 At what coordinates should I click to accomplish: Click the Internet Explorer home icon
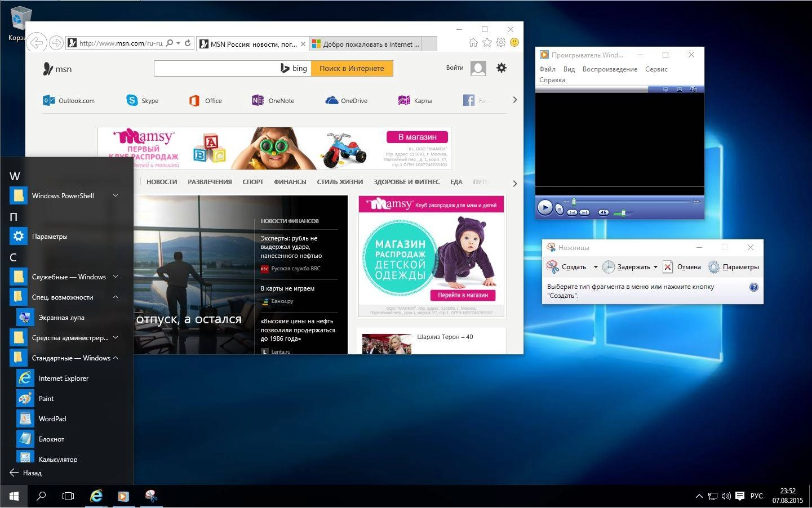click(473, 42)
